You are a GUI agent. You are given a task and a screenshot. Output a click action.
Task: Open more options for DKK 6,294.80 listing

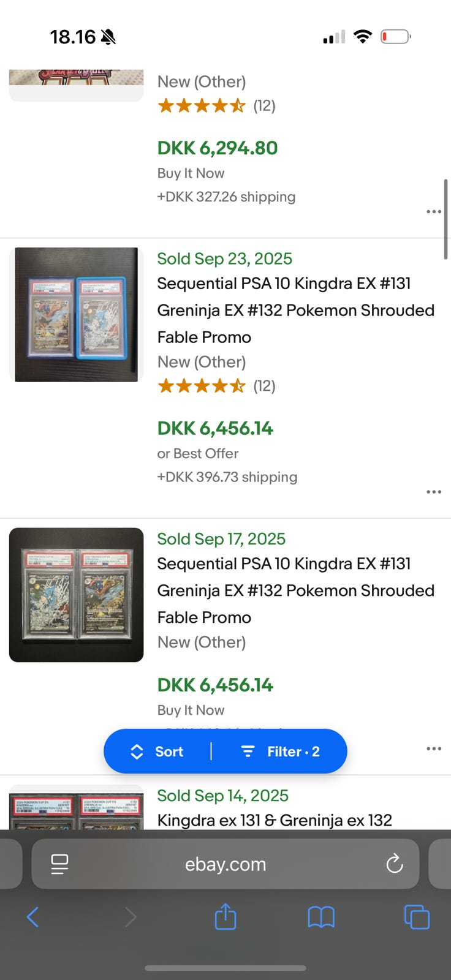click(434, 211)
